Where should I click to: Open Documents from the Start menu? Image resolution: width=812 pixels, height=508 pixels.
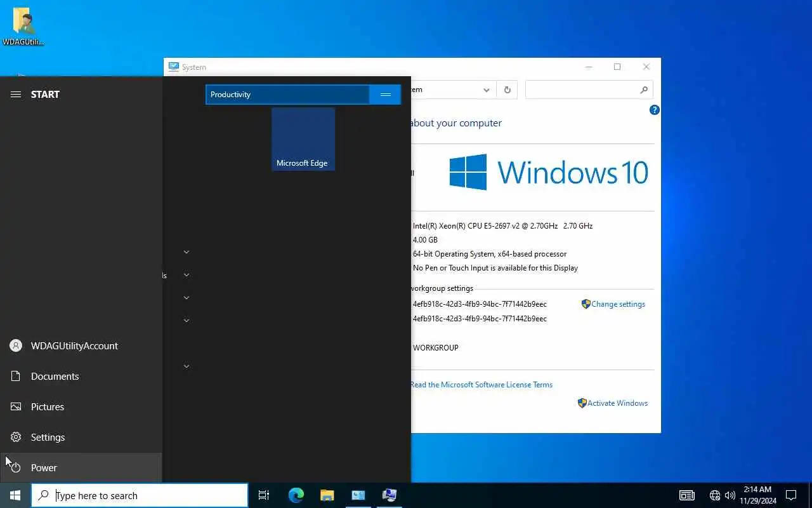tap(81, 376)
